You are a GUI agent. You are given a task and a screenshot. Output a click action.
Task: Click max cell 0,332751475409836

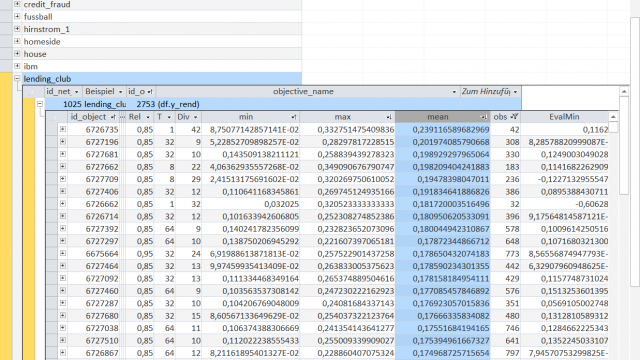[x=347, y=129]
